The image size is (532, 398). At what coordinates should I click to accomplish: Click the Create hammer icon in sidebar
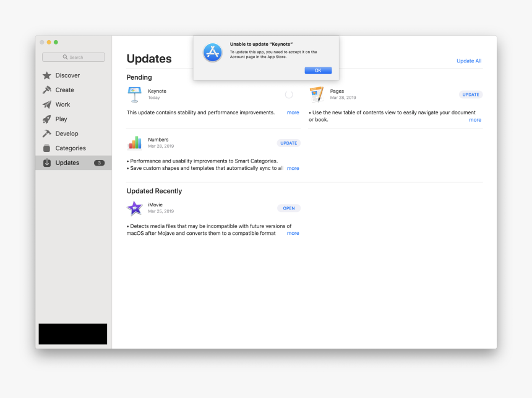point(47,90)
